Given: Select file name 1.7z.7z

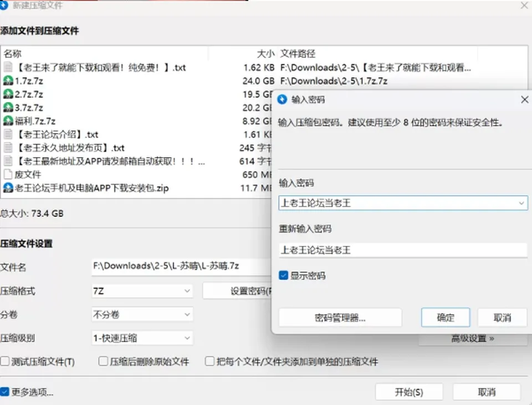Looking at the screenshot, I should [x=29, y=81].
